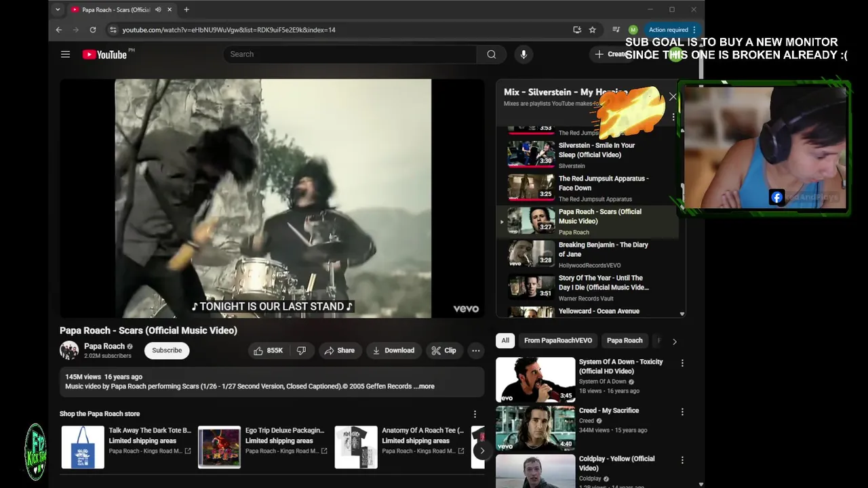Go back with browser back arrow

pyautogui.click(x=59, y=30)
